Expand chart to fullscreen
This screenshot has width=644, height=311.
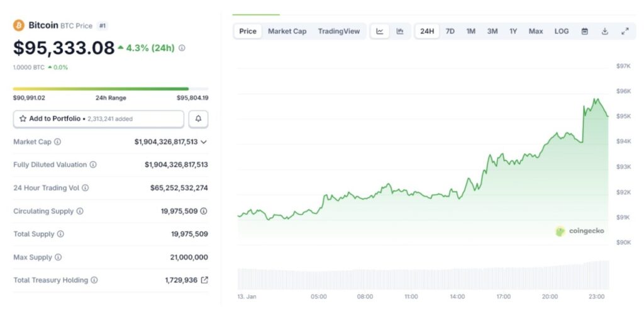[x=625, y=31]
